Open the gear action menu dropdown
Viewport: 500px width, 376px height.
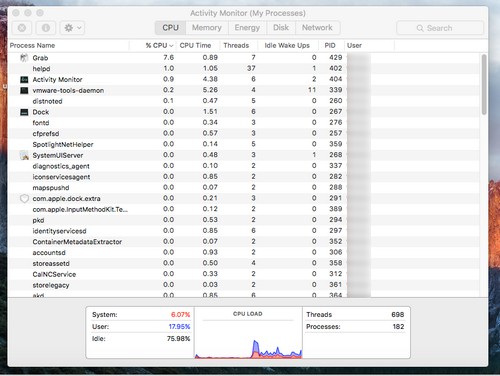(x=72, y=28)
